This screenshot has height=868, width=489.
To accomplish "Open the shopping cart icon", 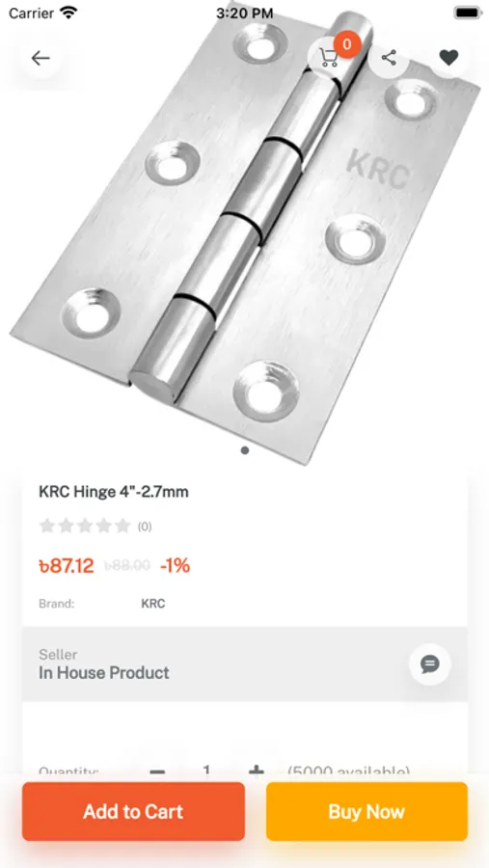I will click(329, 58).
